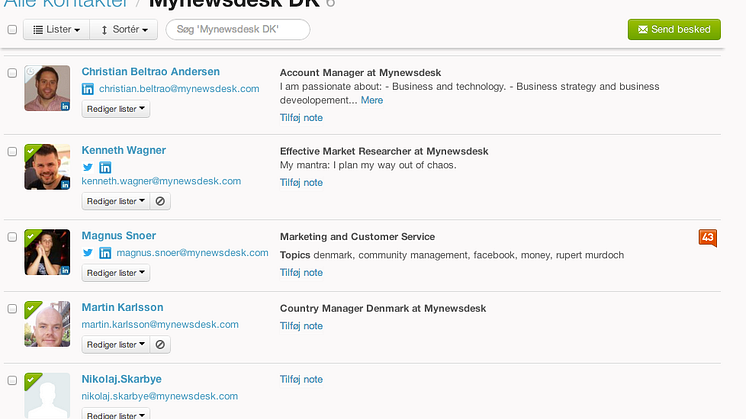Select the checkbox for Nikolaj.Skarbye
Viewport: 746px width, 419px height.
coord(12,380)
